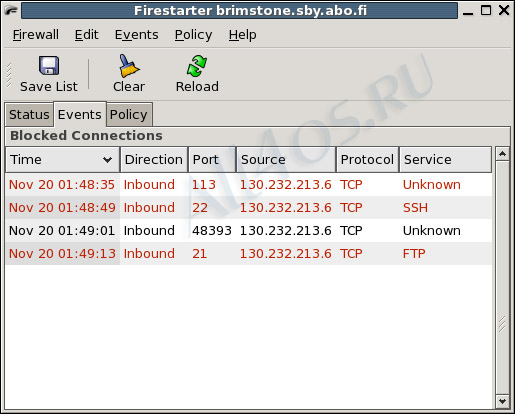This screenshot has height=414, width=515.
Task: Switch to the Policy tab
Action: click(129, 115)
